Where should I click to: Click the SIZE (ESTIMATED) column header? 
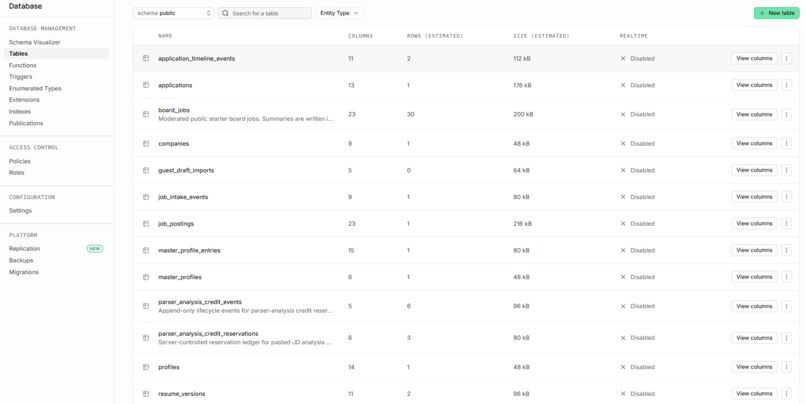pyautogui.click(x=541, y=36)
